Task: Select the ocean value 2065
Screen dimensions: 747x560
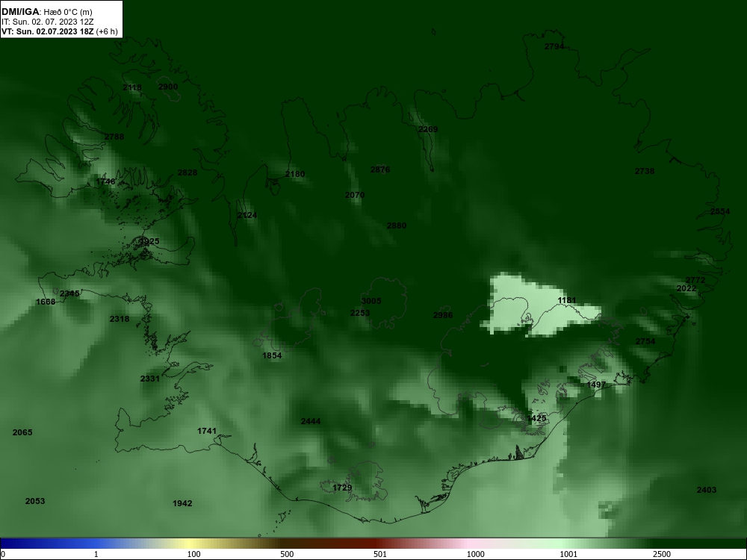Action: tap(22, 432)
